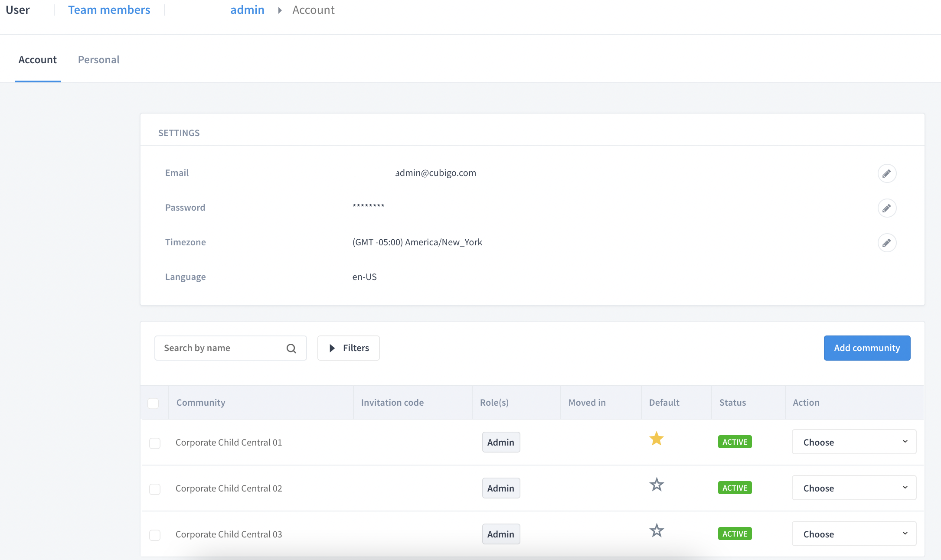941x560 pixels.
Task: Set Corporate Child Central 02 as default star
Action: pyautogui.click(x=657, y=485)
